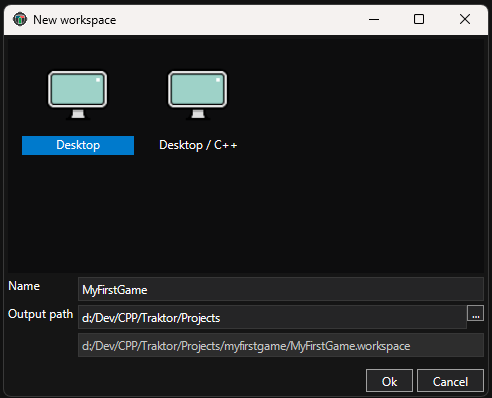Select the Desktop / C++ template monitor icon

click(198, 95)
